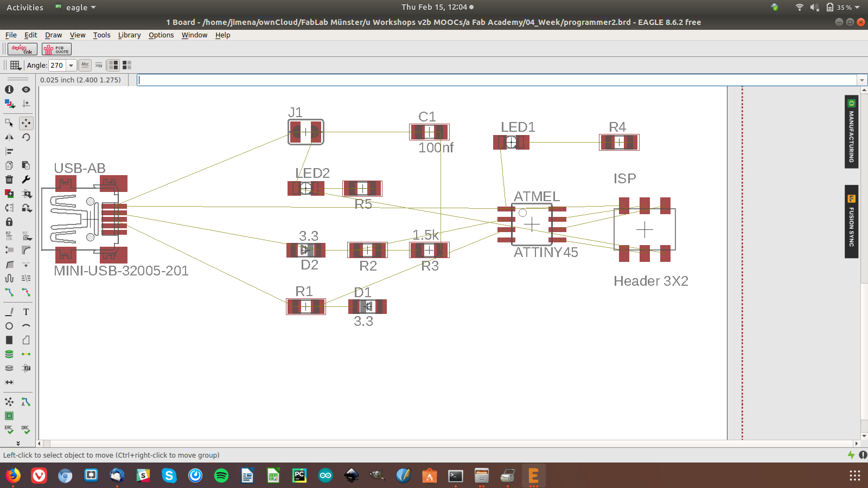This screenshot has height=488, width=868.
Task: Open the Help menu
Action: click(x=223, y=35)
